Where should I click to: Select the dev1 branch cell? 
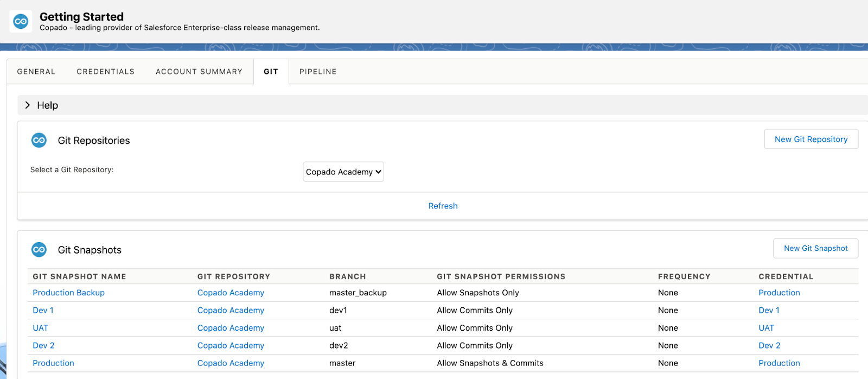[x=338, y=311]
